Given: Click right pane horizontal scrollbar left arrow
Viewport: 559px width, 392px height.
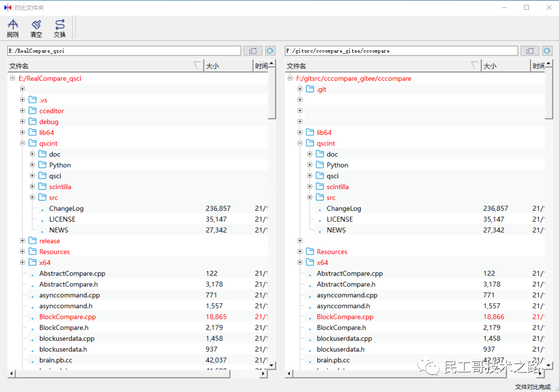Looking at the screenshot, I should pyautogui.click(x=289, y=373).
